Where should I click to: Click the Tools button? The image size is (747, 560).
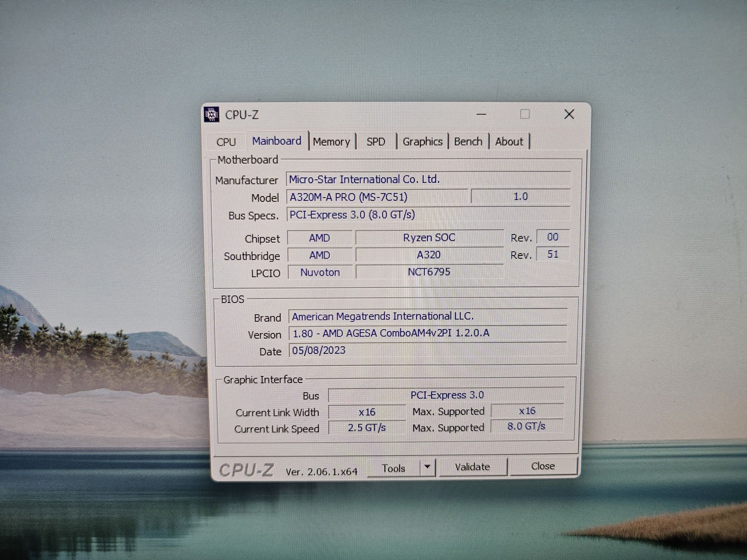394,468
